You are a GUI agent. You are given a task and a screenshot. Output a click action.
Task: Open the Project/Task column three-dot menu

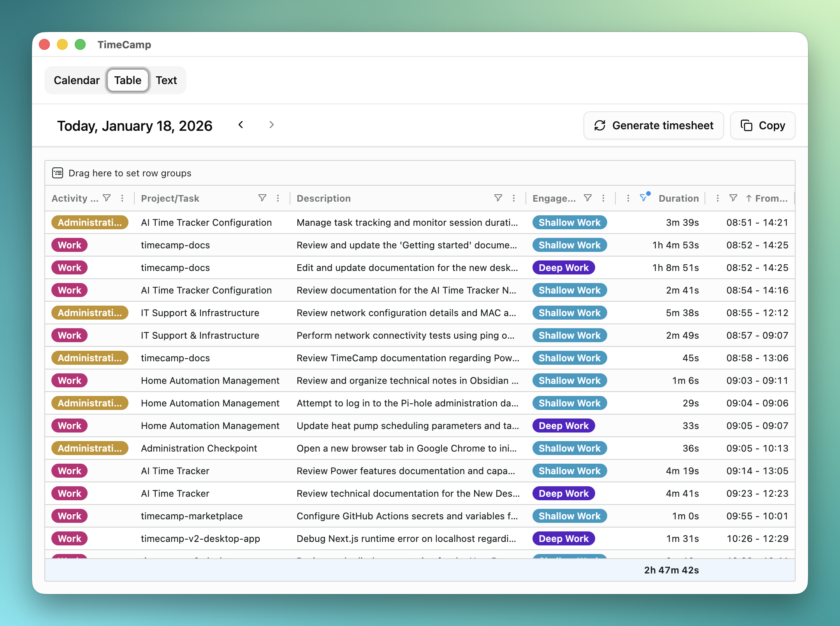tap(278, 198)
